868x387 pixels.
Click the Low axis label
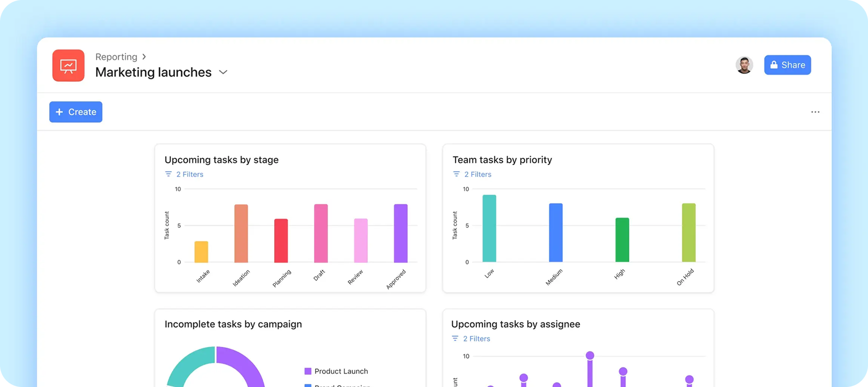coord(489,274)
